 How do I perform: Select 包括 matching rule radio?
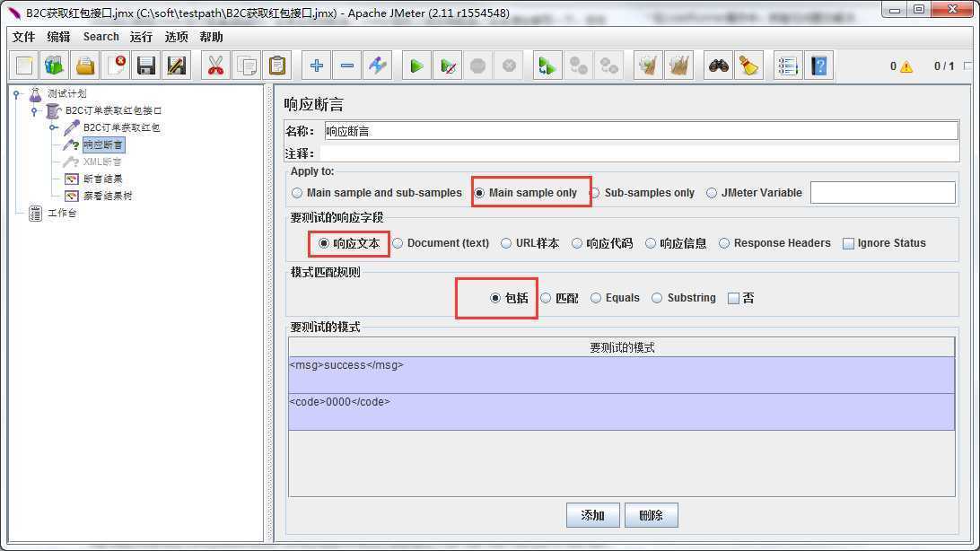point(495,298)
